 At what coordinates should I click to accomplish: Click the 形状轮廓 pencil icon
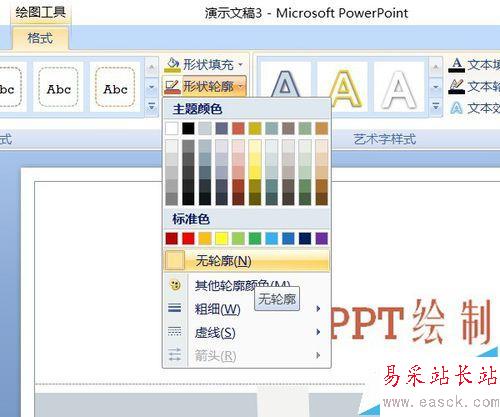click(x=172, y=86)
